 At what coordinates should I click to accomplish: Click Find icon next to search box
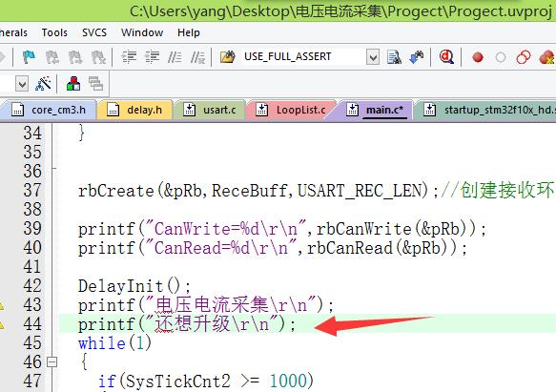point(394,57)
